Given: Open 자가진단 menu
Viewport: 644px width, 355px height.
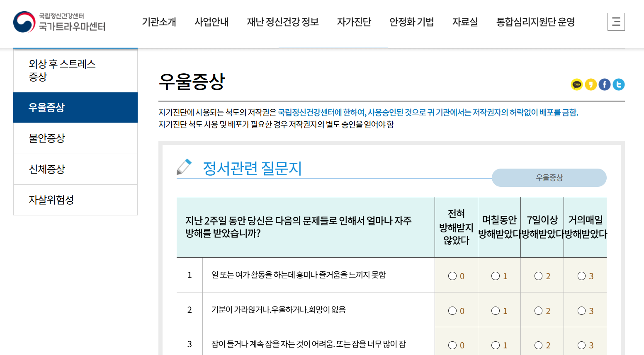Looking at the screenshot, I should (x=354, y=22).
